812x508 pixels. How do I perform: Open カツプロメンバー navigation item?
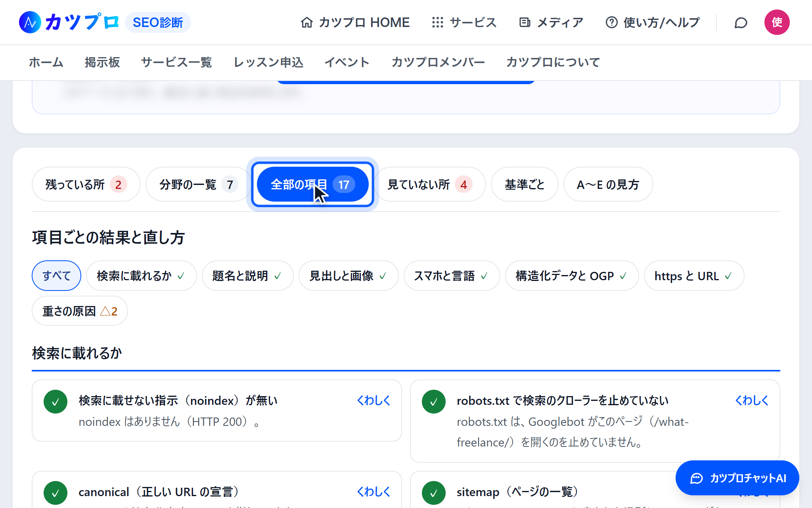[438, 62]
